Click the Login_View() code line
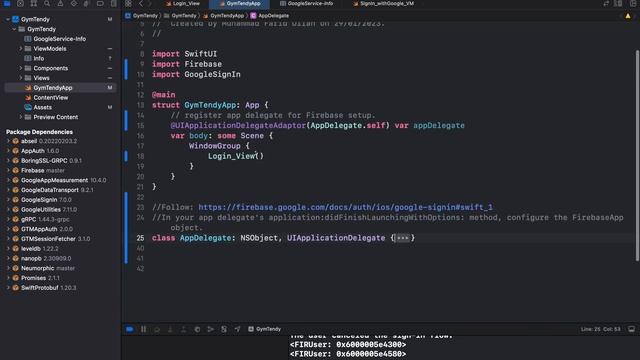The height and width of the screenshot is (360, 640). pos(236,156)
